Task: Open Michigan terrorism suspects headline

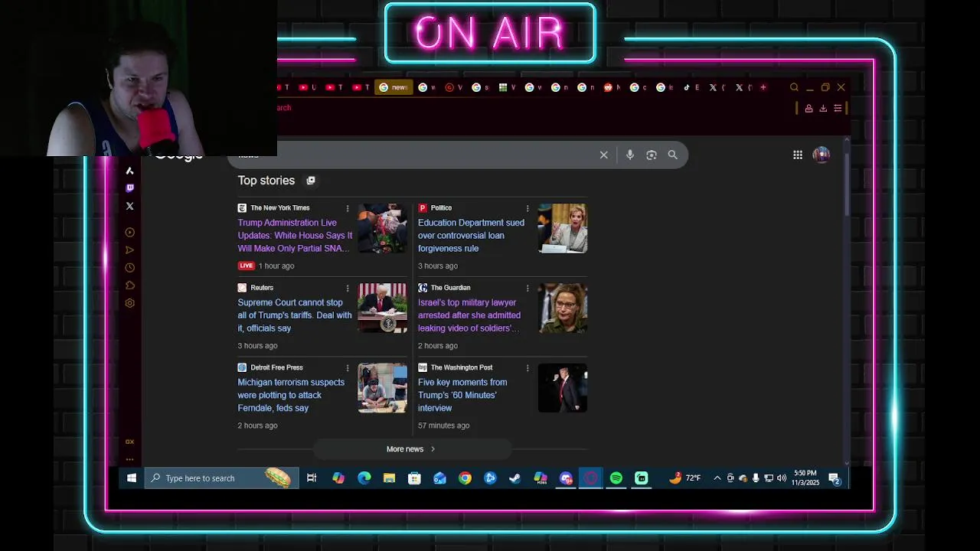Action: click(291, 395)
